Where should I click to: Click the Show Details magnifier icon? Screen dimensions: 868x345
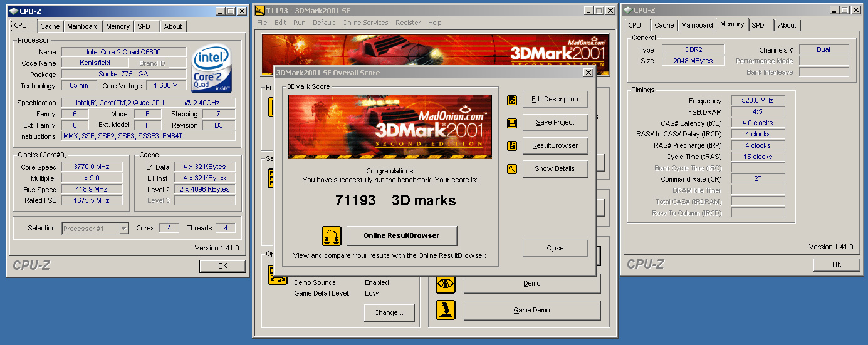pyautogui.click(x=512, y=169)
